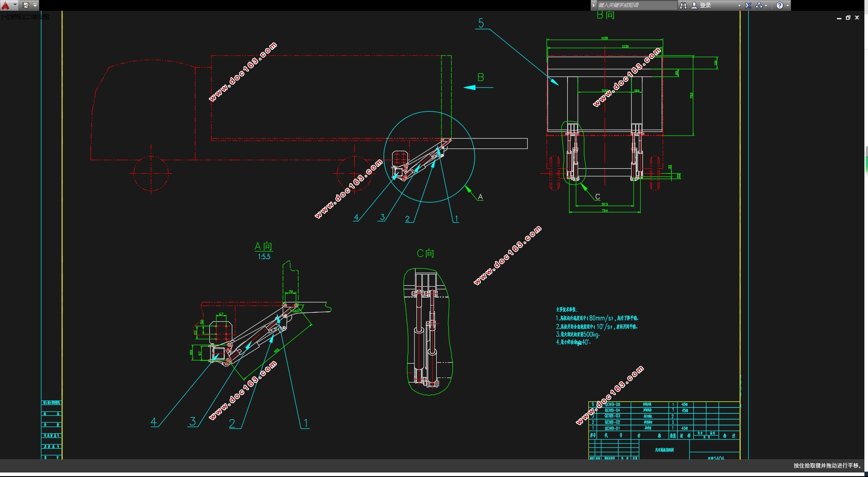Select detail label 'C' in B view
This screenshot has height=477, width=868.
click(x=597, y=197)
